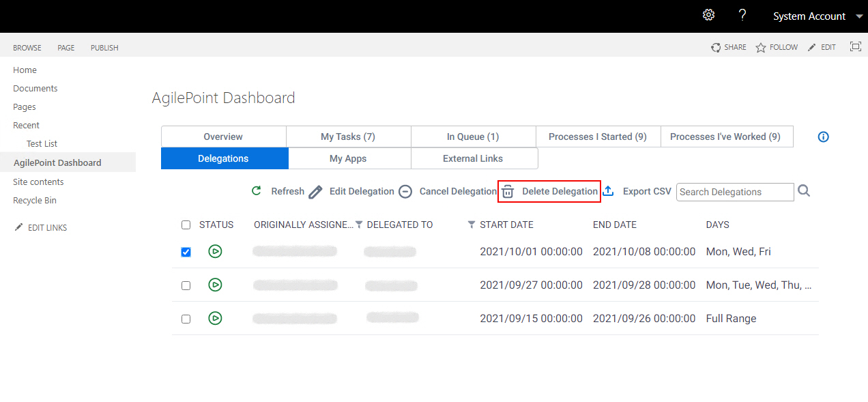
Task: Click the help question mark icon
Action: [742, 15]
